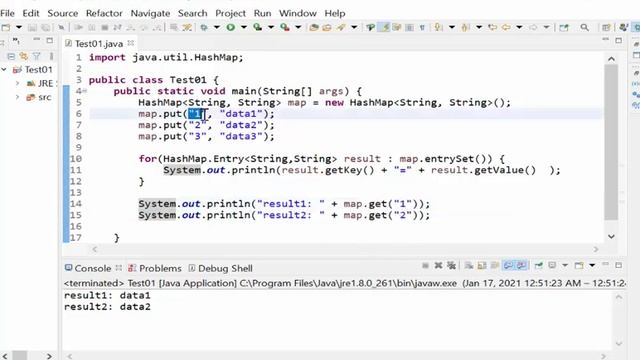Viewport: 640px width, 360px height.
Task: Switch to the Debug Shell tab
Action: coord(221,268)
